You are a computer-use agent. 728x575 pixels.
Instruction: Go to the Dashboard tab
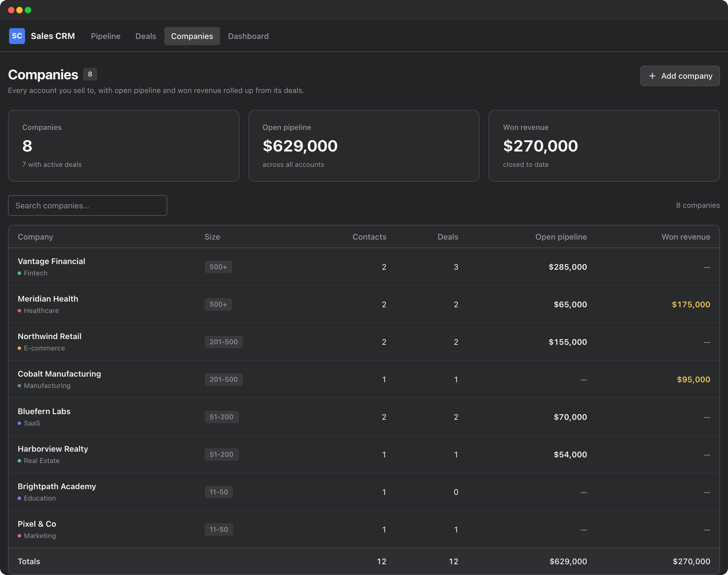coord(248,36)
